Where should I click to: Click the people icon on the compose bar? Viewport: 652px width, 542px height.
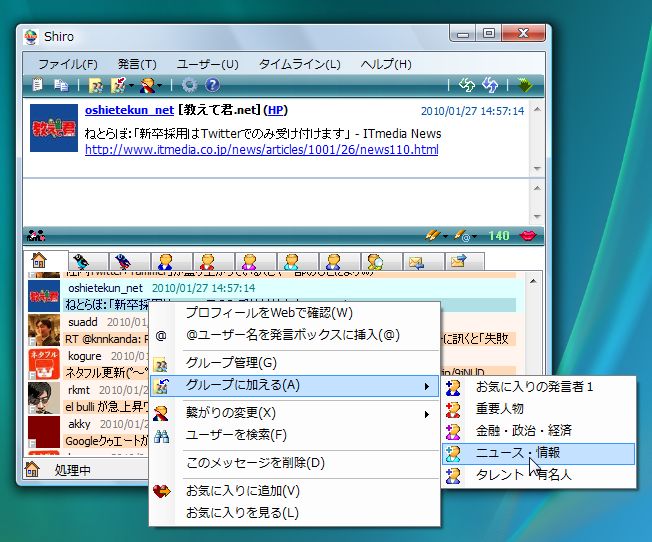point(36,236)
